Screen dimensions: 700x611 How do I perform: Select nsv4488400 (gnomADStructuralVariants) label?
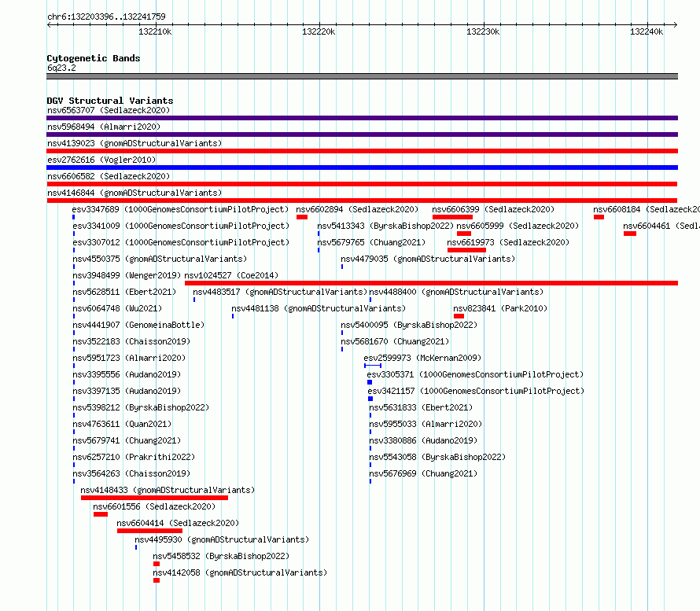point(456,292)
